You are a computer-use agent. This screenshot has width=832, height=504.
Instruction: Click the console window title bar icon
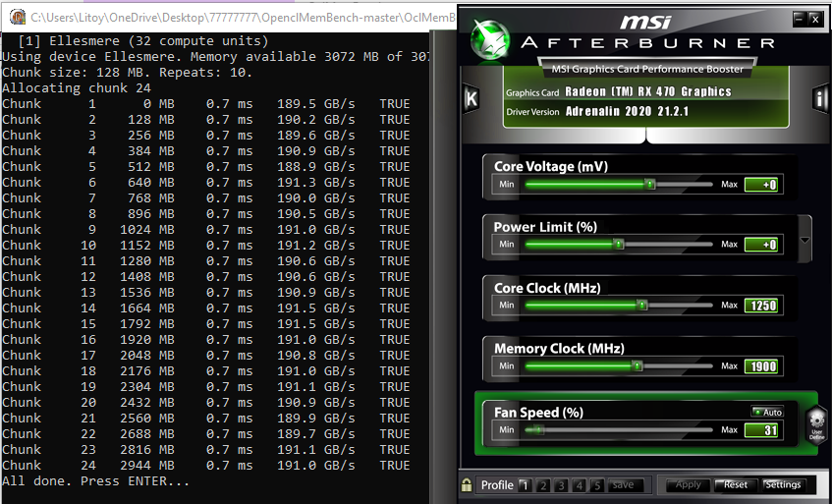point(18,17)
